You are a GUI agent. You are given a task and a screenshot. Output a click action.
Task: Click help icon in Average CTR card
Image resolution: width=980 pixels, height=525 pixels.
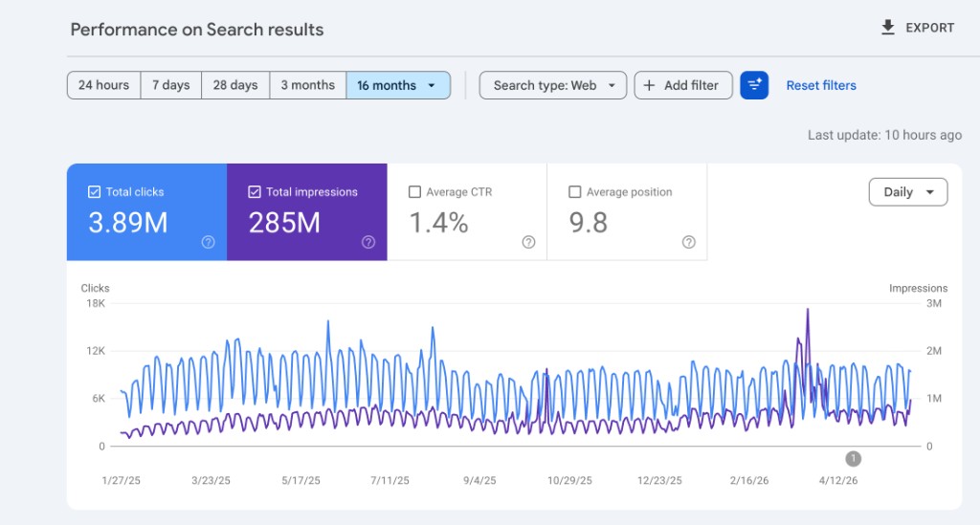528,242
